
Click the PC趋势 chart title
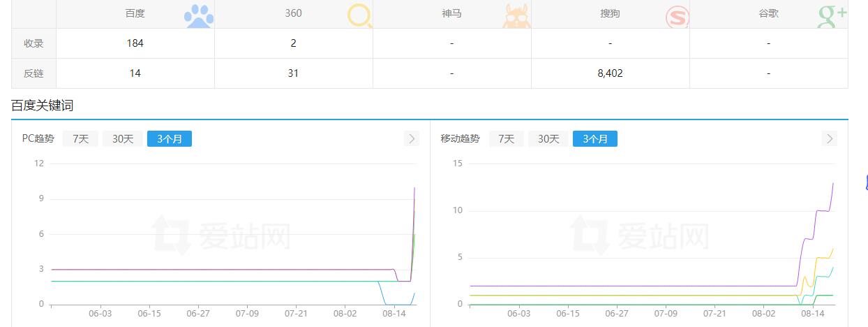(38, 138)
